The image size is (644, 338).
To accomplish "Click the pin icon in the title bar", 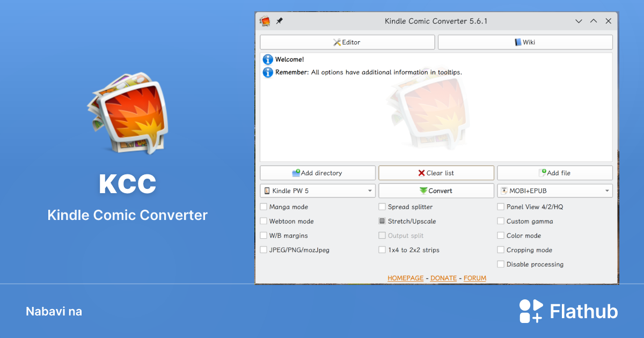I will 279,21.
